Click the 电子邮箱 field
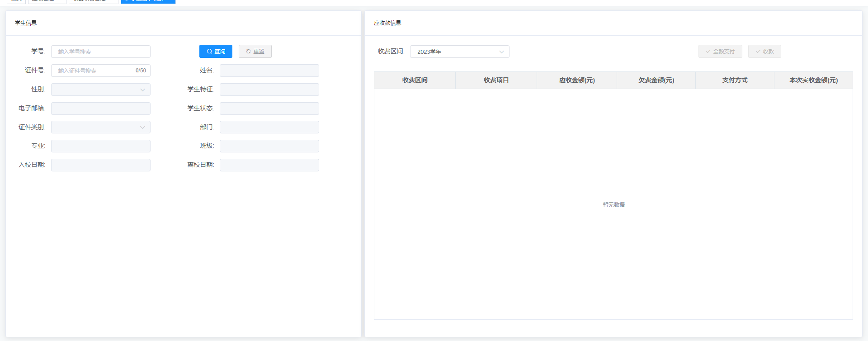This screenshot has height=341, width=868. coord(101,109)
